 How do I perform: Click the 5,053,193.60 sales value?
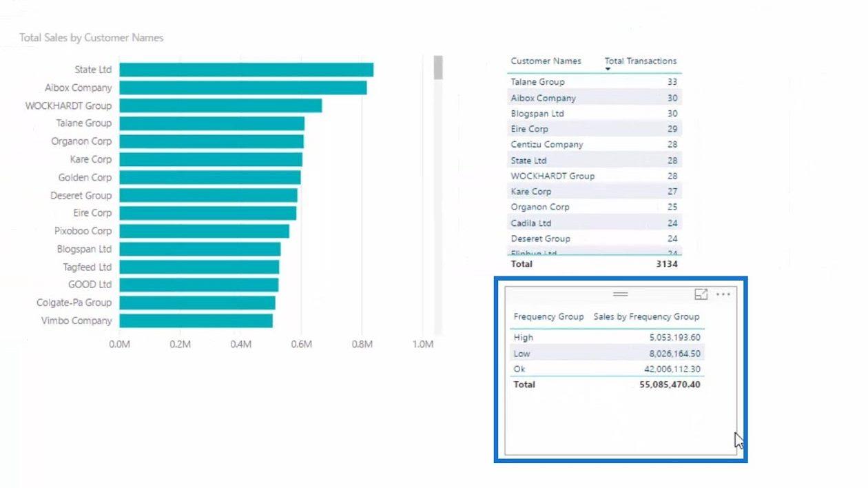[674, 338]
